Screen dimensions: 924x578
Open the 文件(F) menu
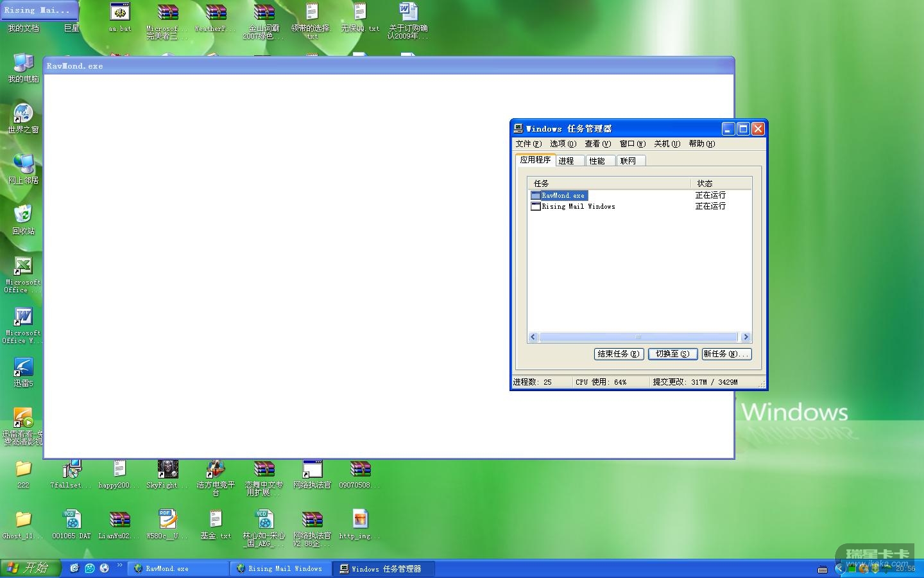528,144
